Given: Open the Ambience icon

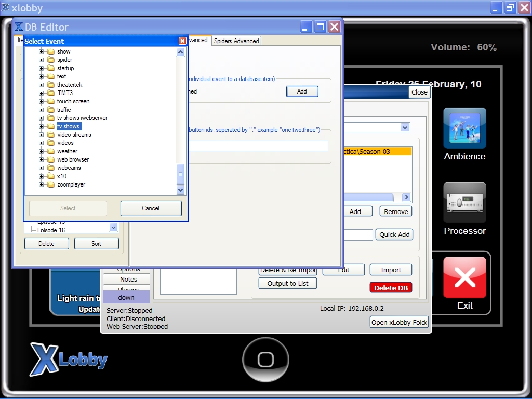Looking at the screenshot, I should (x=464, y=128).
